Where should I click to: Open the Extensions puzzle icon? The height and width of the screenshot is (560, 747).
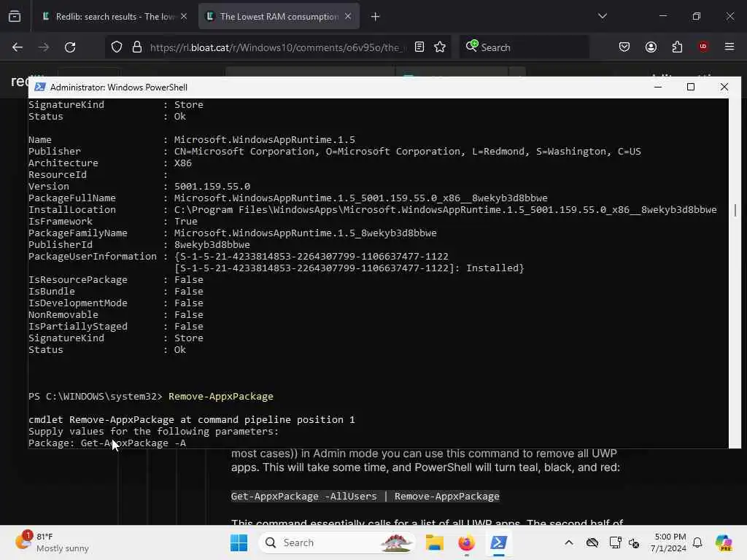[x=677, y=47]
